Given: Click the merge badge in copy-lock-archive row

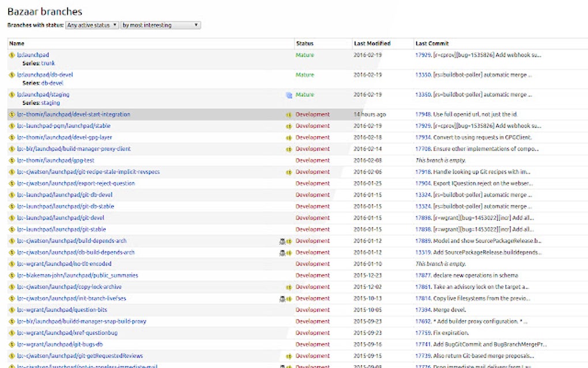Looking at the screenshot, I should pos(289,287).
